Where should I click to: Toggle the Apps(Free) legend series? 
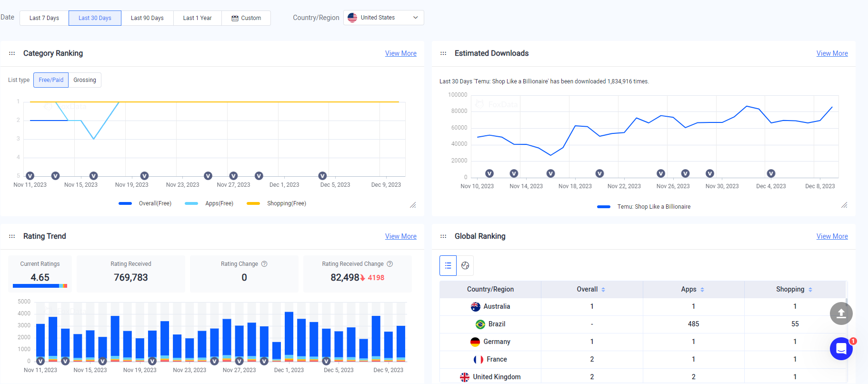click(x=209, y=203)
